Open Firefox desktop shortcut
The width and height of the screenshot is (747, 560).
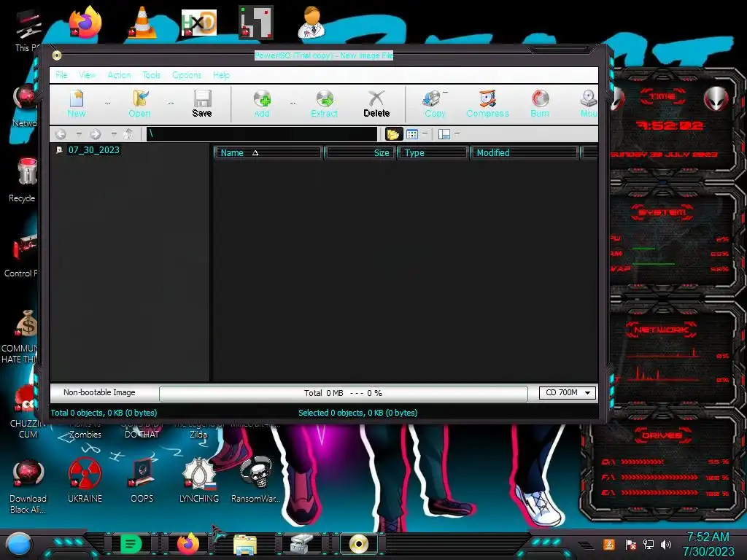(85, 23)
